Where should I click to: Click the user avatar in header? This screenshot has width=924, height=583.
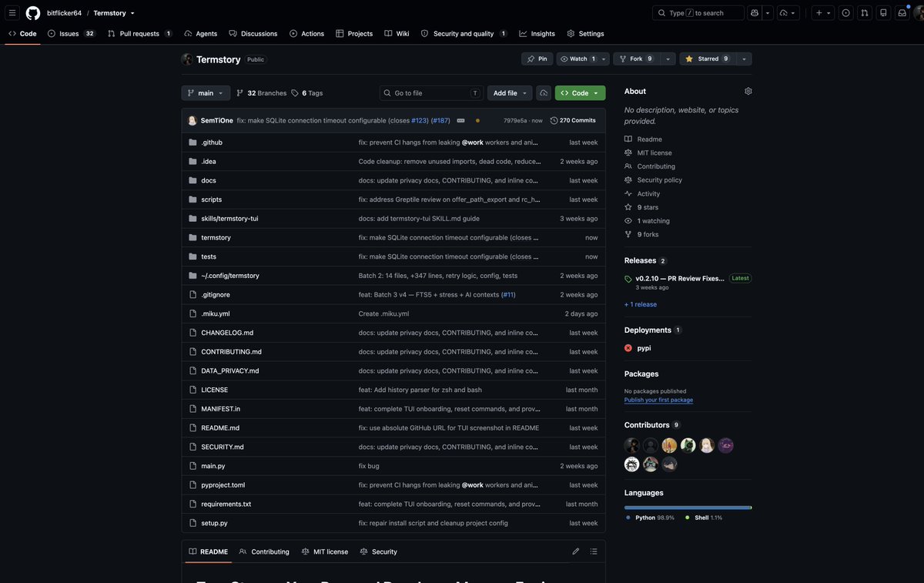point(918,13)
